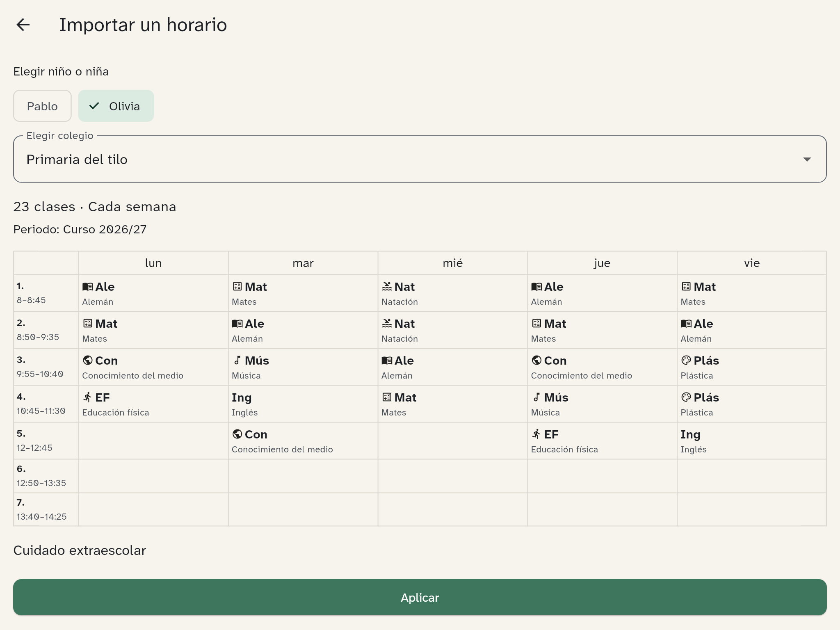
Task: Select the lun column header
Action: coord(153,263)
